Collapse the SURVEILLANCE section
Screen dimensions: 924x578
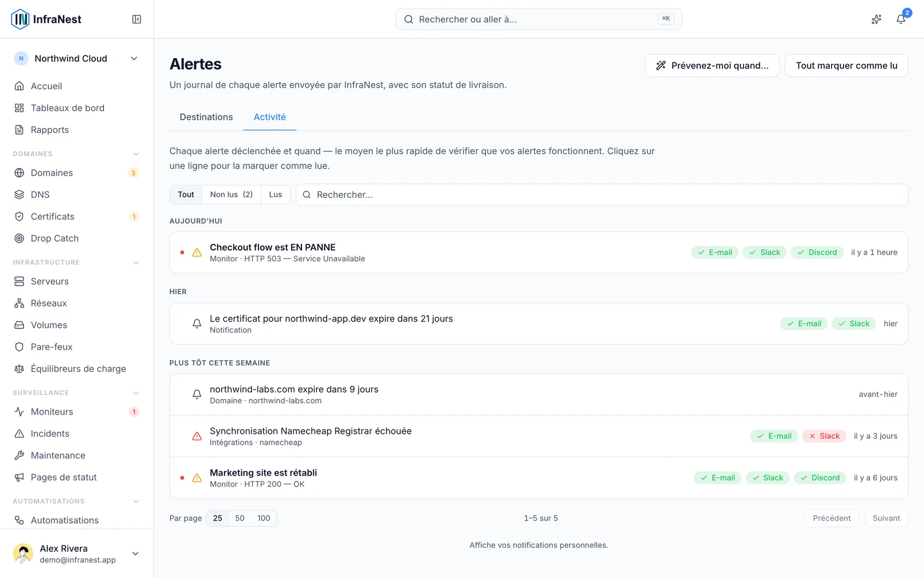coord(136,393)
